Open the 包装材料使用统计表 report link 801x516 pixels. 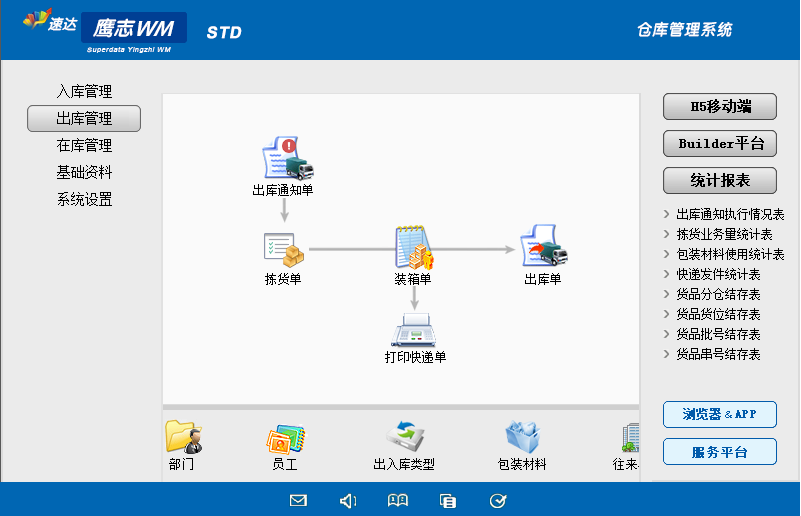730,254
